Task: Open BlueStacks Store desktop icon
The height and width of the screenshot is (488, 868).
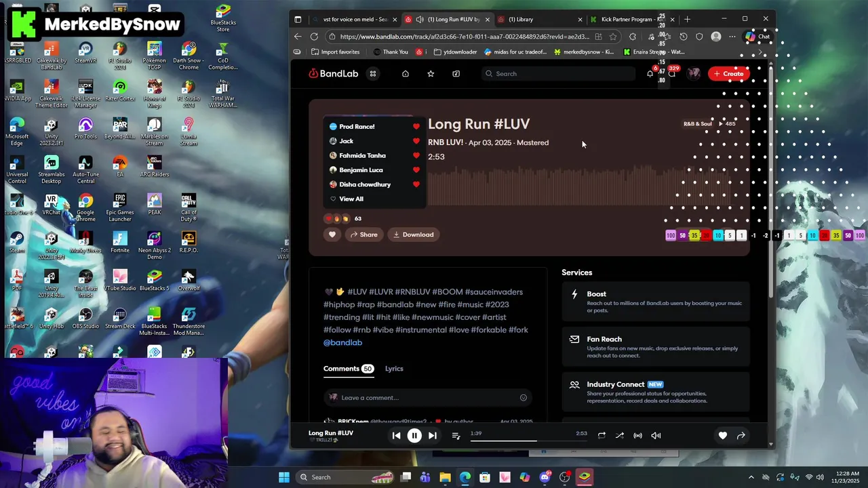Action: pos(223,18)
